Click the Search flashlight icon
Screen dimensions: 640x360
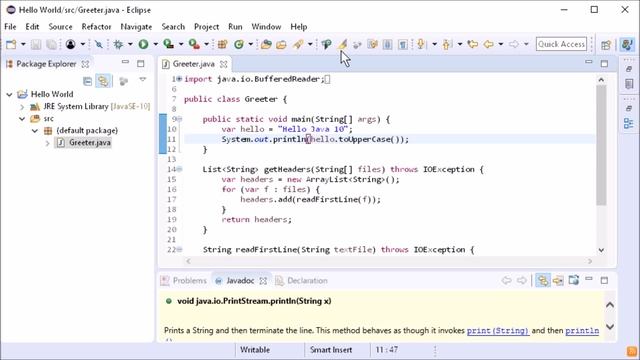tap(298, 44)
